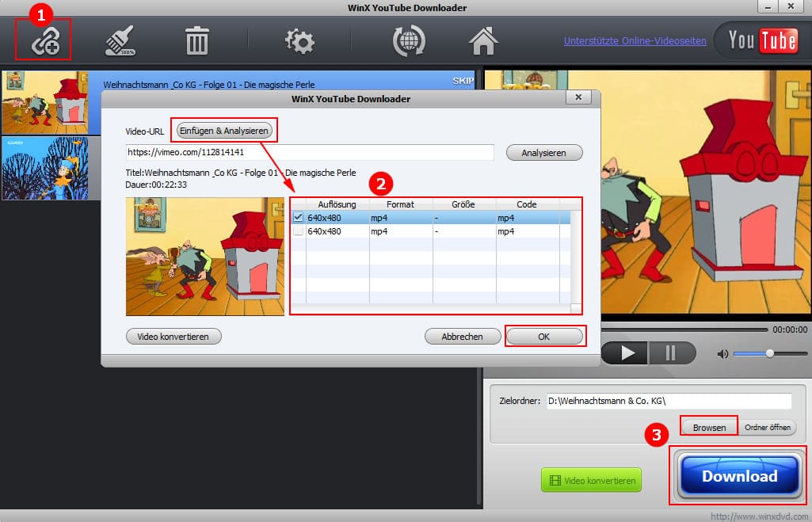Open the Settings gear icon
This screenshot has width=812, height=522.
pyautogui.click(x=299, y=41)
